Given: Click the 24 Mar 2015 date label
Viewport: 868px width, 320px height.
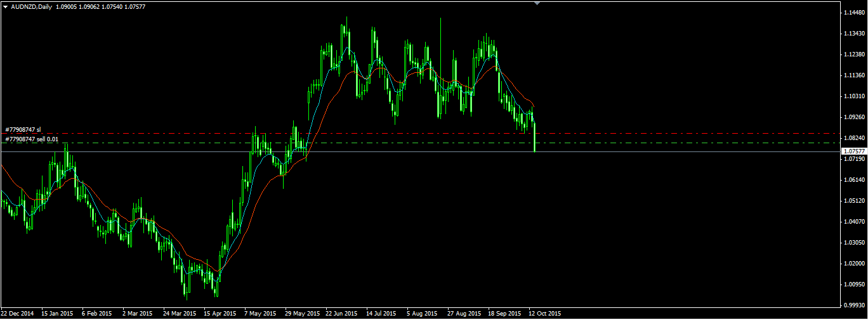Looking at the screenshot, I should click(x=180, y=314).
